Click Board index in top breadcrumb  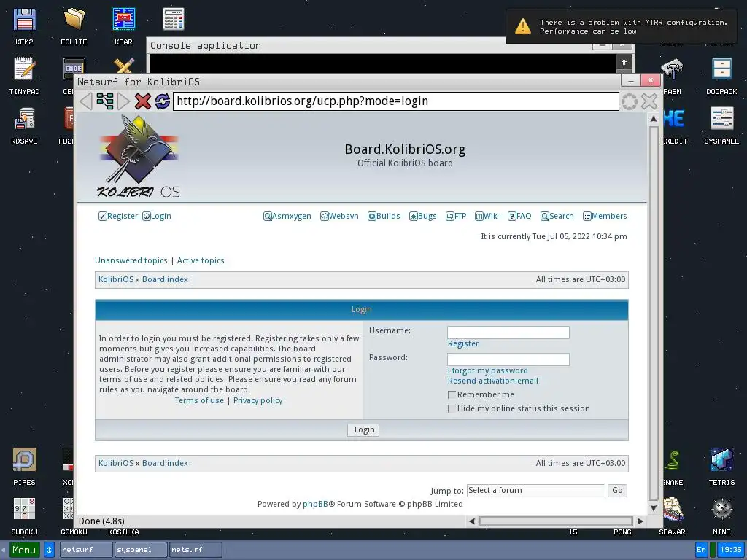(x=165, y=279)
